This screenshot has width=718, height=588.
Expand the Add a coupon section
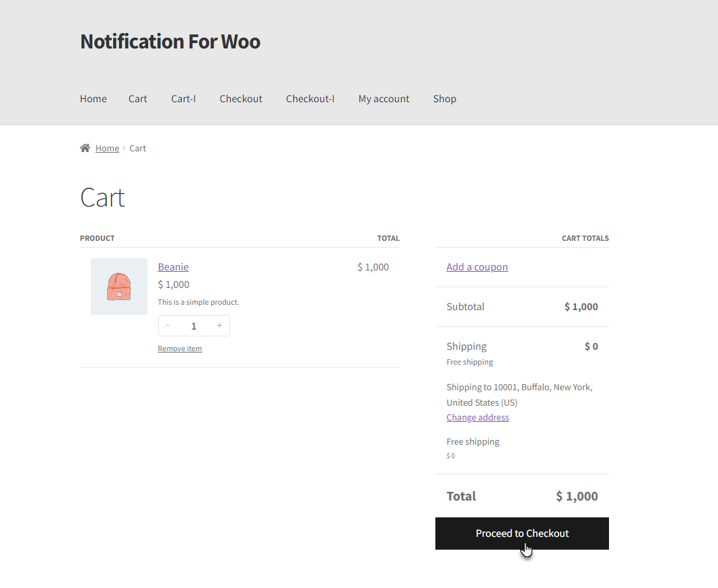tap(477, 267)
